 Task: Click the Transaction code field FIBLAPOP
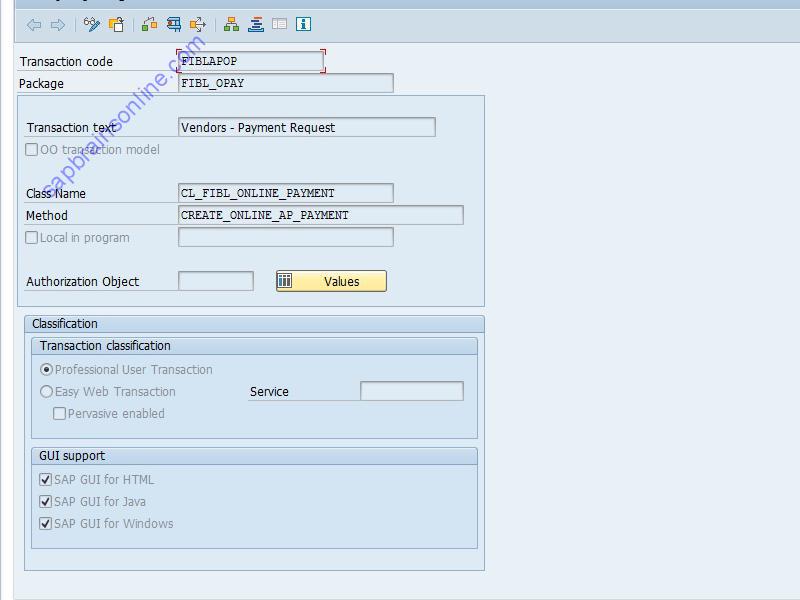251,61
